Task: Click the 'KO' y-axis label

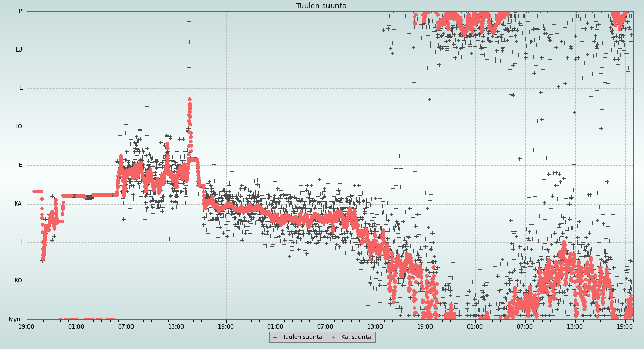Action: point(18,281)
